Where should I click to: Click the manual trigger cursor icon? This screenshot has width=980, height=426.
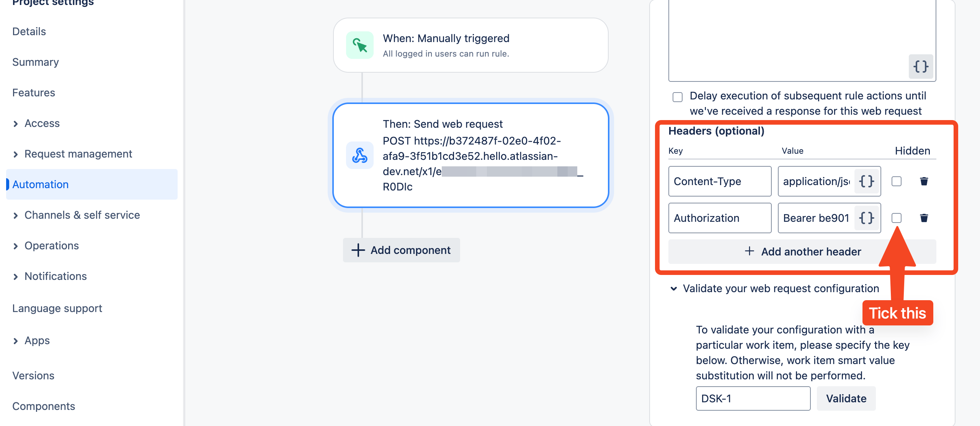[360, 45]
